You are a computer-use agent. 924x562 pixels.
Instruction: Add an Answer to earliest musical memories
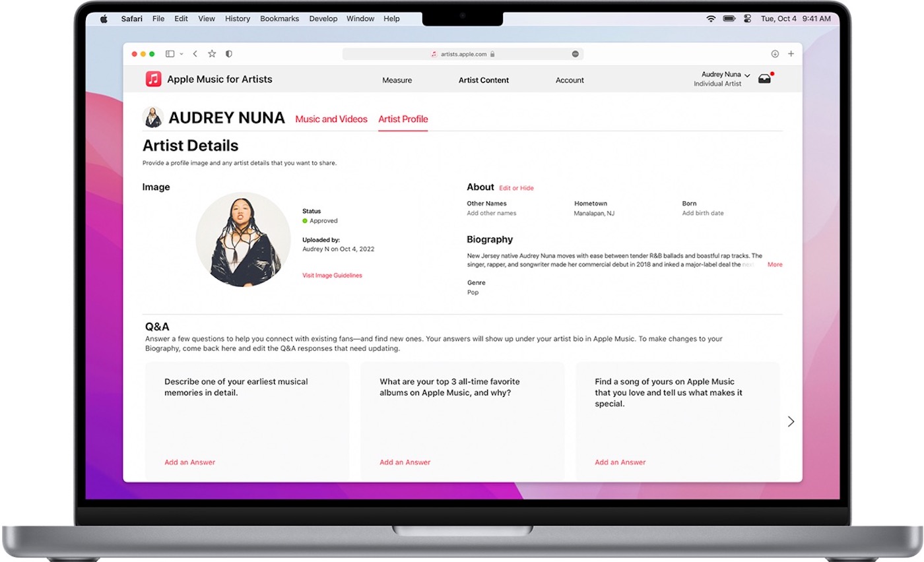[x=190, y=462]
